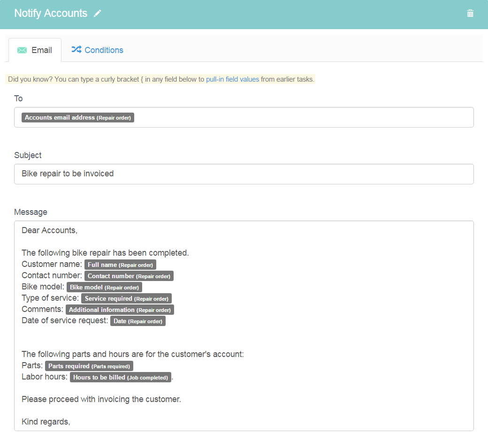Click the Dear Accounts line in message
This screenshot has width=488, height=448.
click(x=49, y=230)
